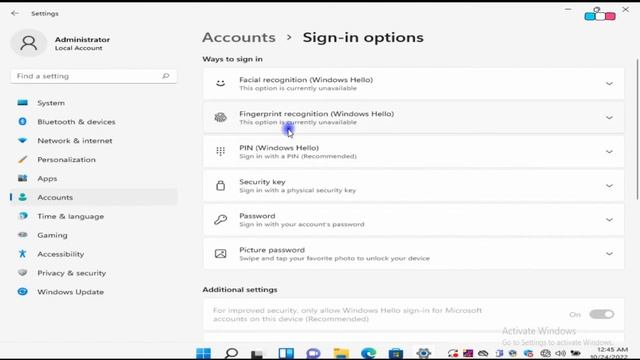Select Accounts in the sidebar

pos(94,197)
